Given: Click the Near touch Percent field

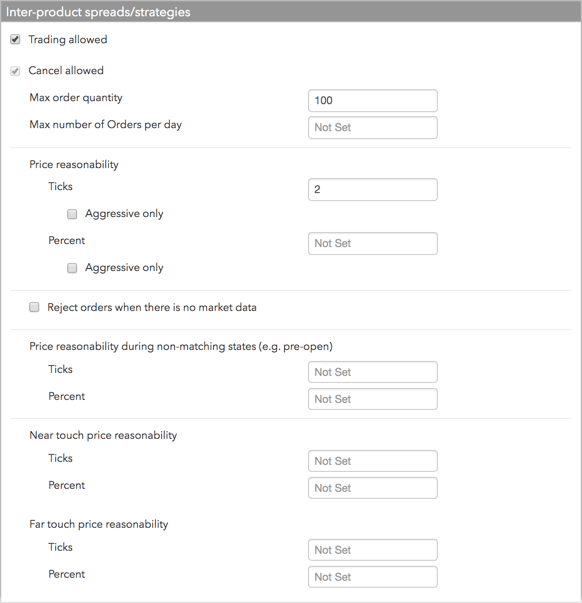Looking at the screenshot, I should [373, 488].
